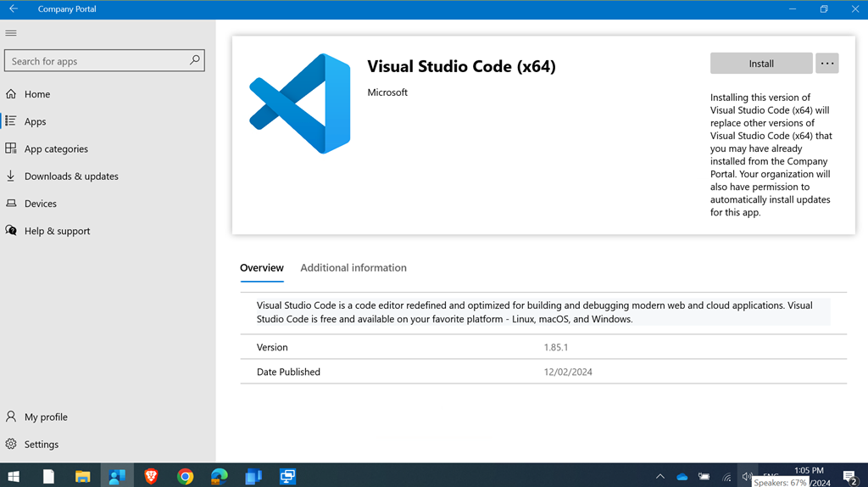868x487 pixels.
Task: Select the Overview tab
Action: [x=261, y=268]
